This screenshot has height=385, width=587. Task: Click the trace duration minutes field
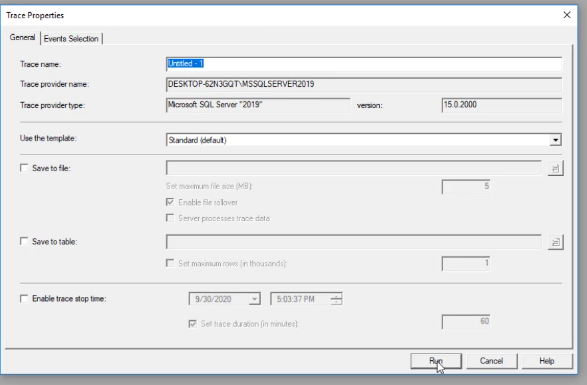pos(466,321)
